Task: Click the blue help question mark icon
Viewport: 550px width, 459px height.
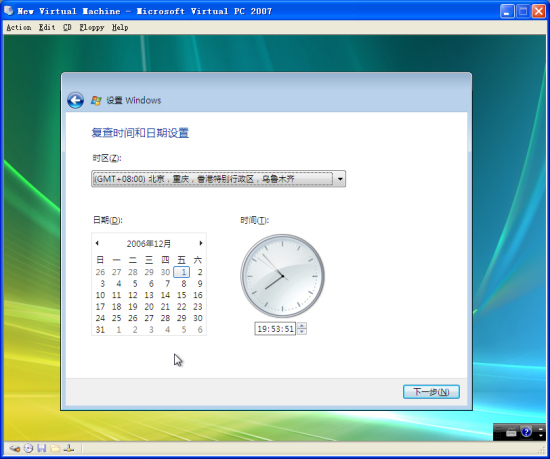Action: 526,432
